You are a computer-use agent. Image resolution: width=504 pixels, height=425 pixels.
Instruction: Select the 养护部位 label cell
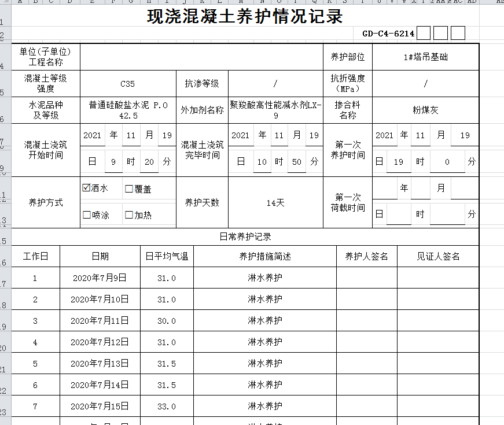[348, 57]
